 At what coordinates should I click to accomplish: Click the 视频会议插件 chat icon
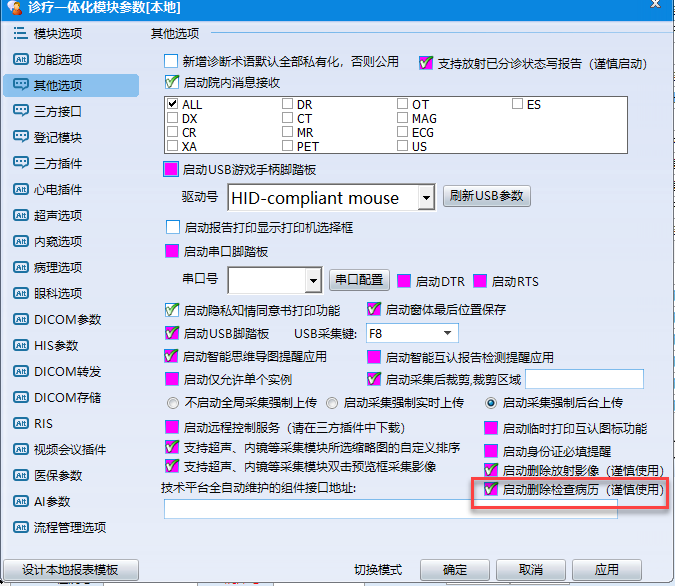20,450
